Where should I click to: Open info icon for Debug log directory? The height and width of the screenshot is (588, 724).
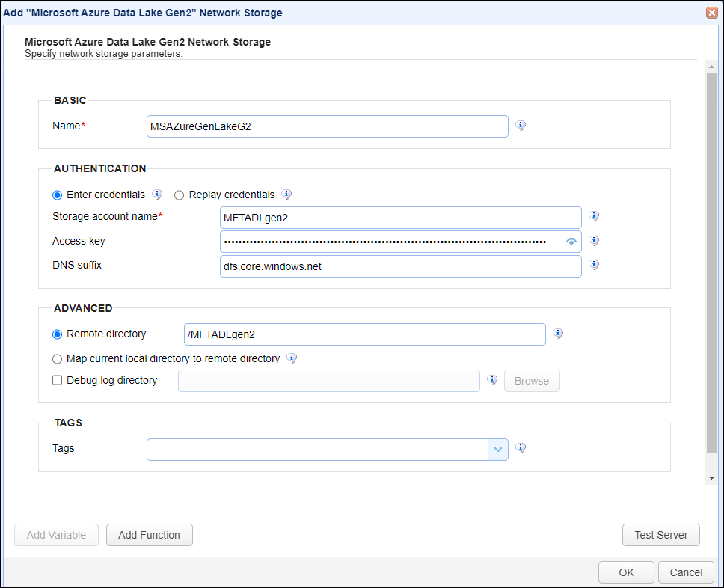(492, 380)
